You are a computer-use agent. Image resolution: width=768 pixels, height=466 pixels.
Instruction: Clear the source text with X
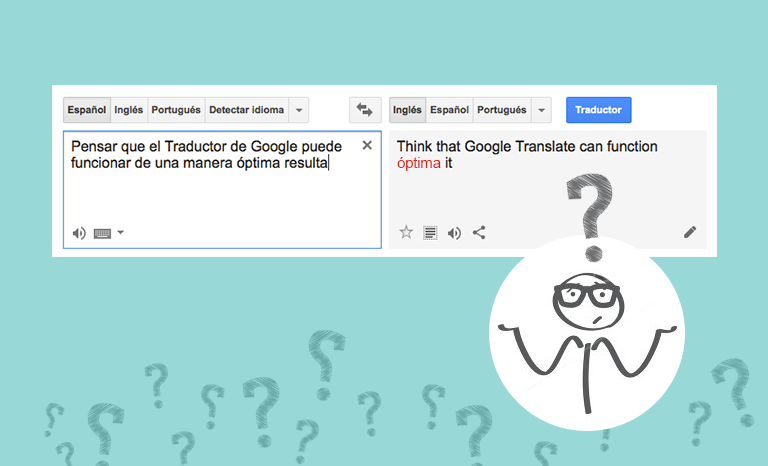pyautogui.click(x=367, y=145)
